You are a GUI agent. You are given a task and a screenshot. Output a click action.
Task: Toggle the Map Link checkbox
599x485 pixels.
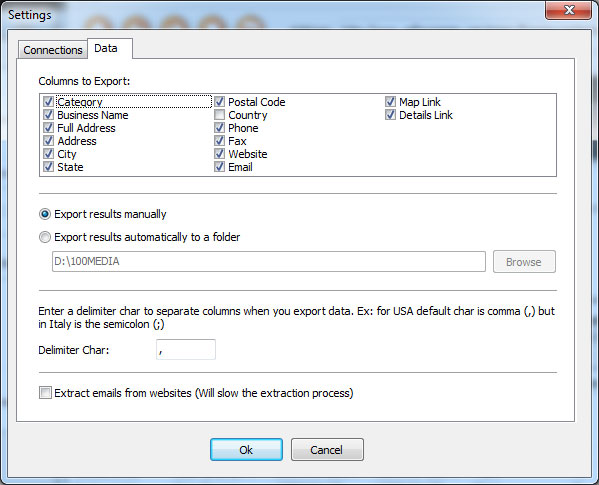390,102
